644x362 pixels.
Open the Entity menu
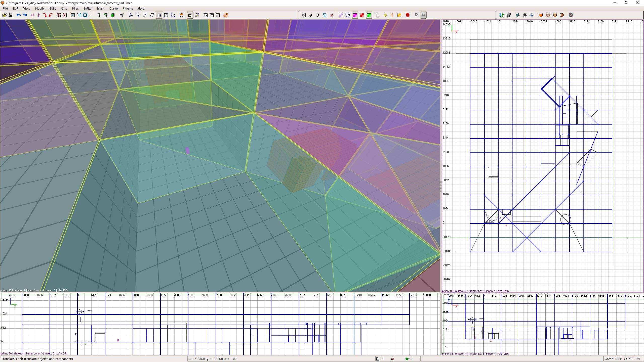pyautogui.click(x=87, y=8)
